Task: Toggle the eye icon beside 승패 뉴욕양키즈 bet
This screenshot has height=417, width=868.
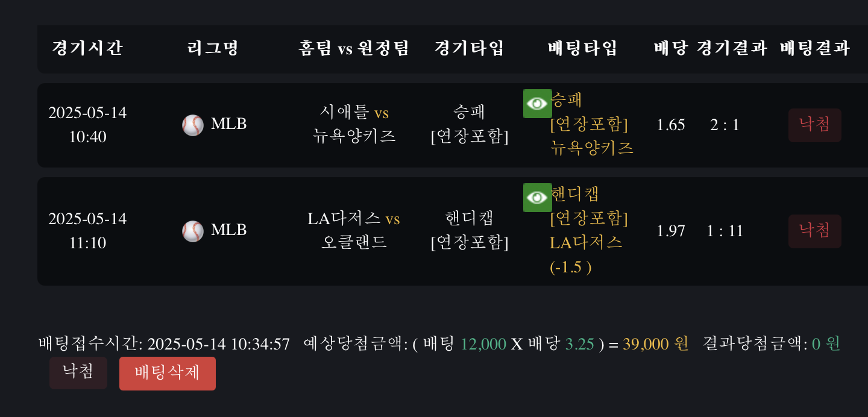Action: (537, 104)
